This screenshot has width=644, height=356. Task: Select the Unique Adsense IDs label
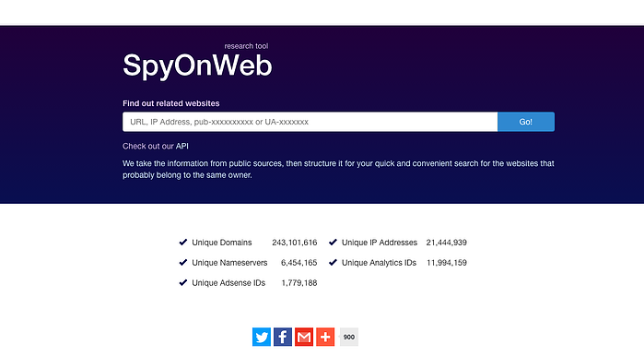click(228, 283)
